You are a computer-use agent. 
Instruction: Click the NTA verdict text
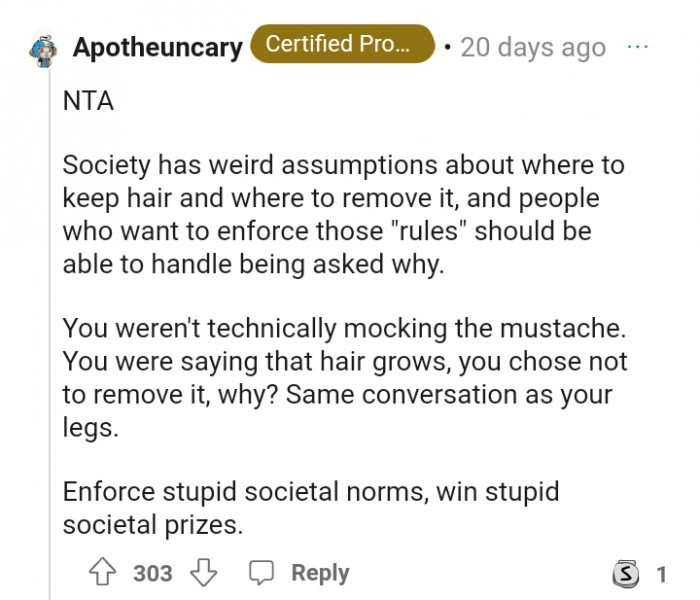tap(88, 102)
